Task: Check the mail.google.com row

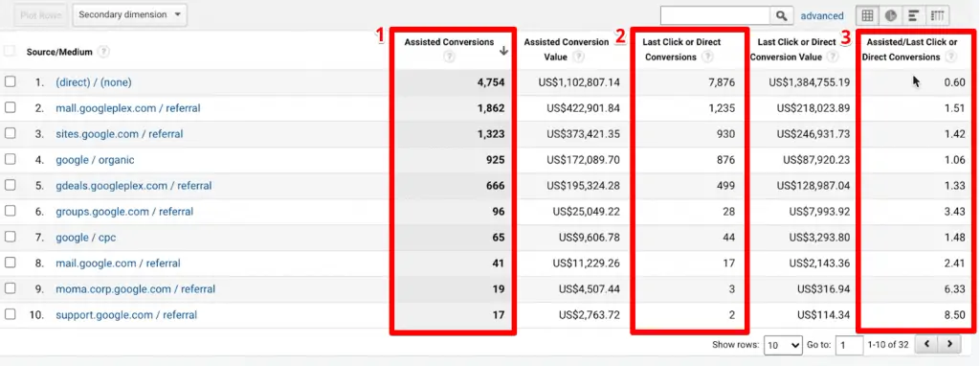Action: coord(10,263)
